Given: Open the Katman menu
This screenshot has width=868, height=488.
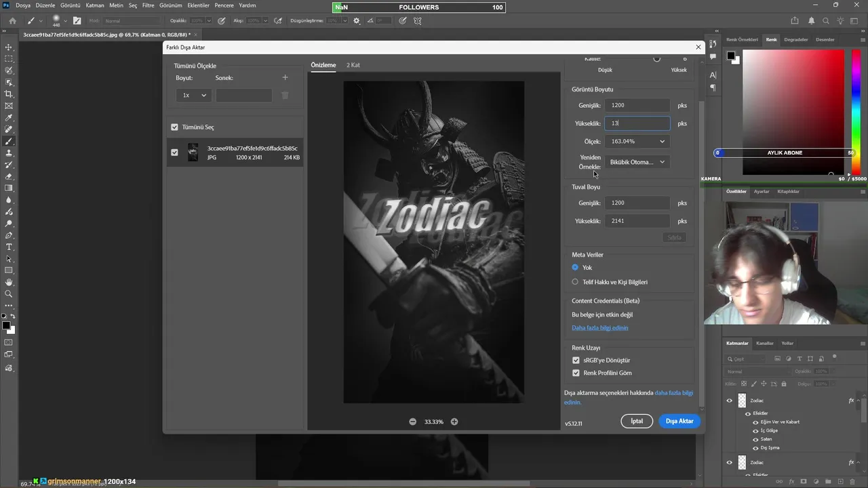Looking at the screenshot, I should pyautogui.click(x=95, y=5).
